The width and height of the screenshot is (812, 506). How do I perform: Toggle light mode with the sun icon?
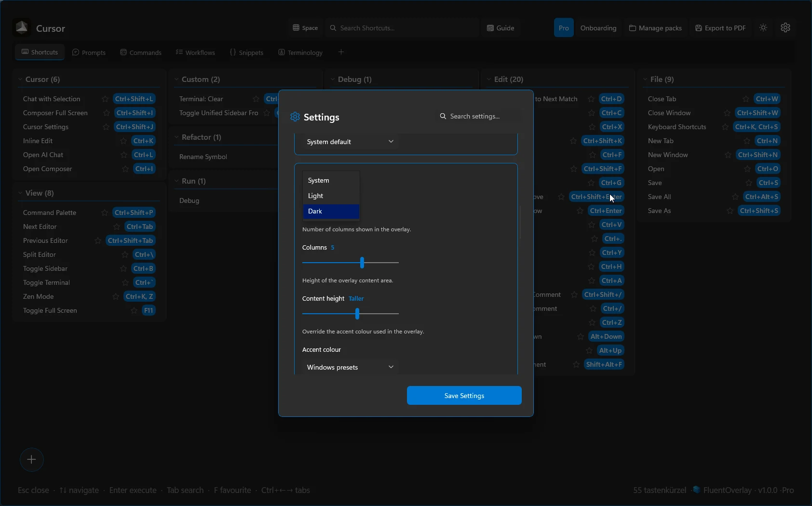(x=762, y=27)
